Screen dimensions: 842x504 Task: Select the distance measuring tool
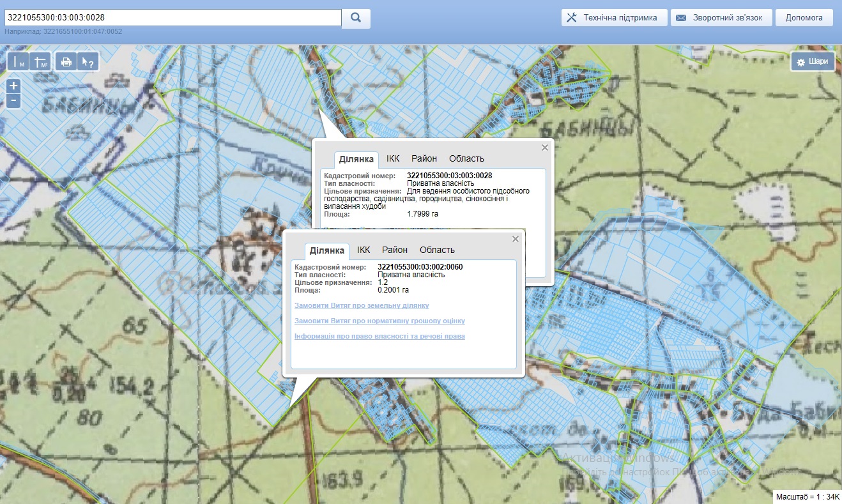pos(19,62)
